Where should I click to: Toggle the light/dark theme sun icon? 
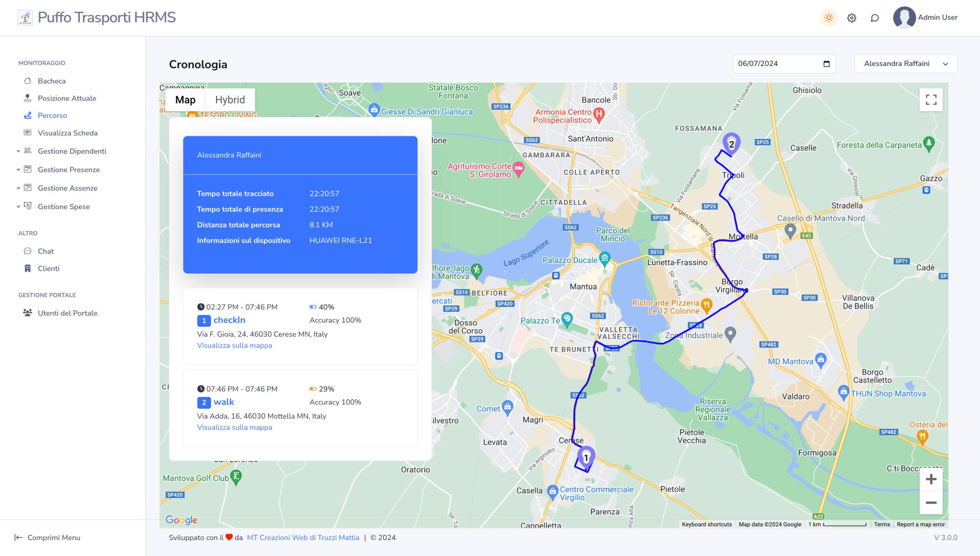829,18
